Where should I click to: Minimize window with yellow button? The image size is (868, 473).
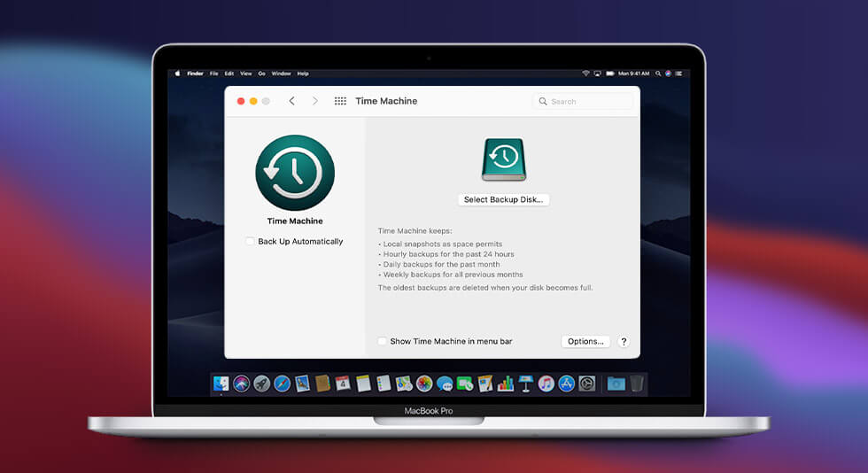tap(253, 101)
